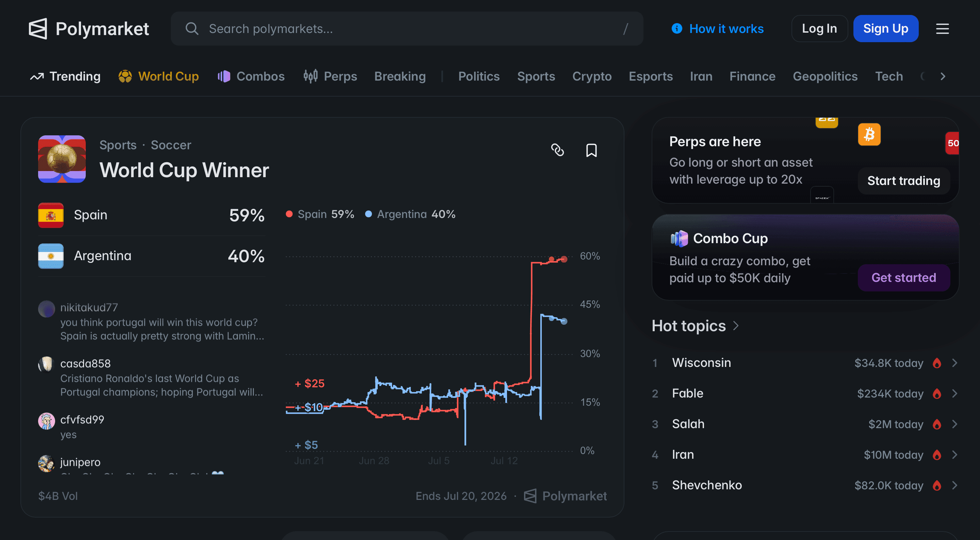
Task: Click the info icon beside How it works
Action: click(x=677, y=29)
